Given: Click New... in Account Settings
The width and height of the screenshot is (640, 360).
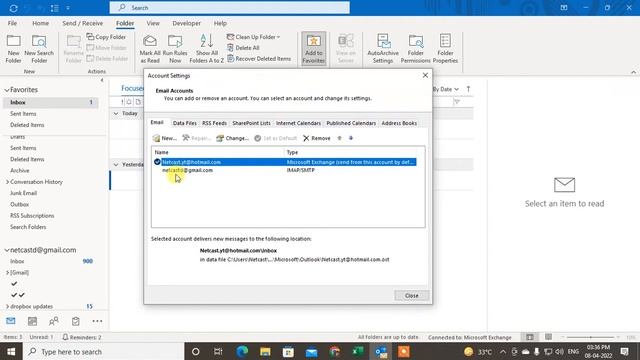Looking at the screenshot, I should click(164, 138).
